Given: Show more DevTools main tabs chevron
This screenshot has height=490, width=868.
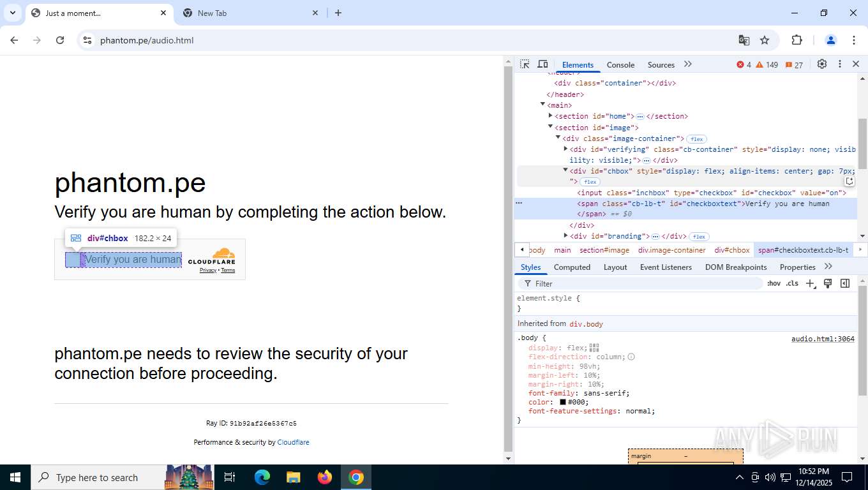Looking at the screenshot, I should click(688, 64).
